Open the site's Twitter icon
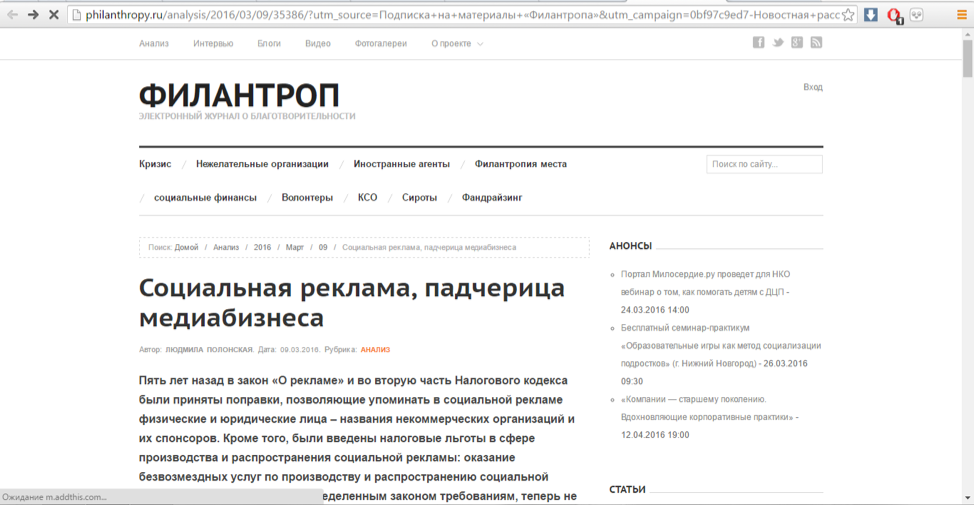This screenshot has width=974, height=505. click(778, 42)
